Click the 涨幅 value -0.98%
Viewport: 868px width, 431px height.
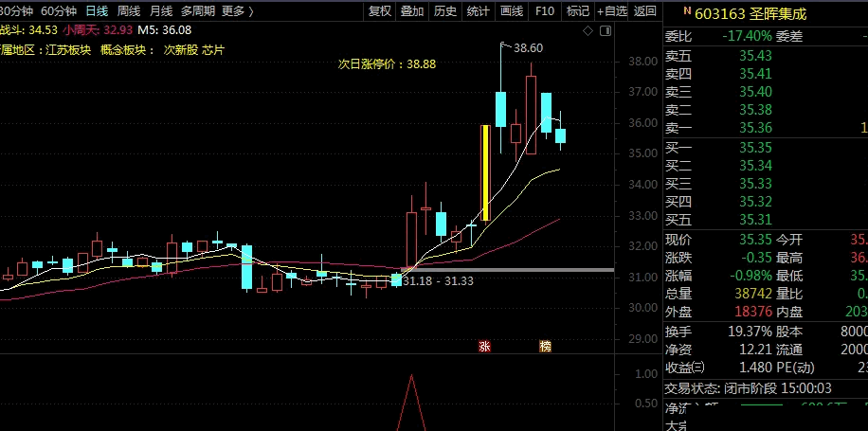[x=750, y=276]
